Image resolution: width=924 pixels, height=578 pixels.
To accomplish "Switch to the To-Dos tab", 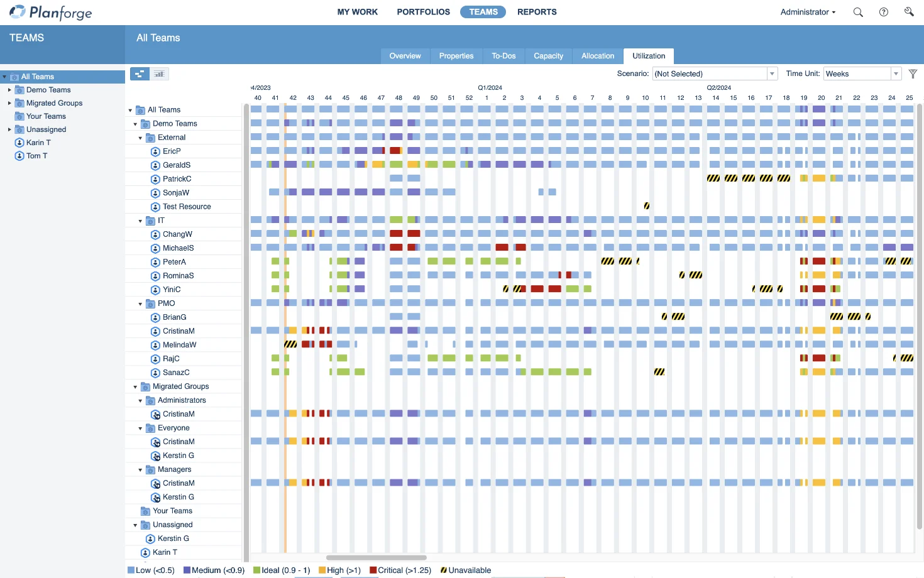I will (503, 56).
